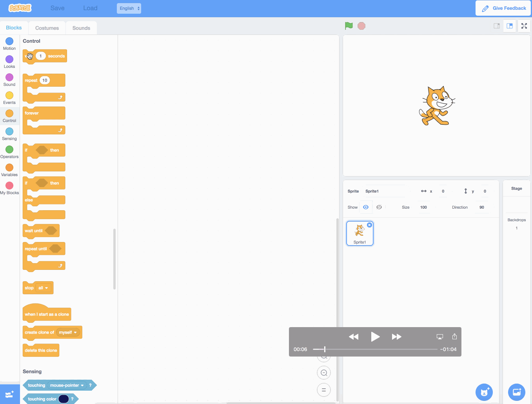Click the share icon in video overlay

(454, 337)
